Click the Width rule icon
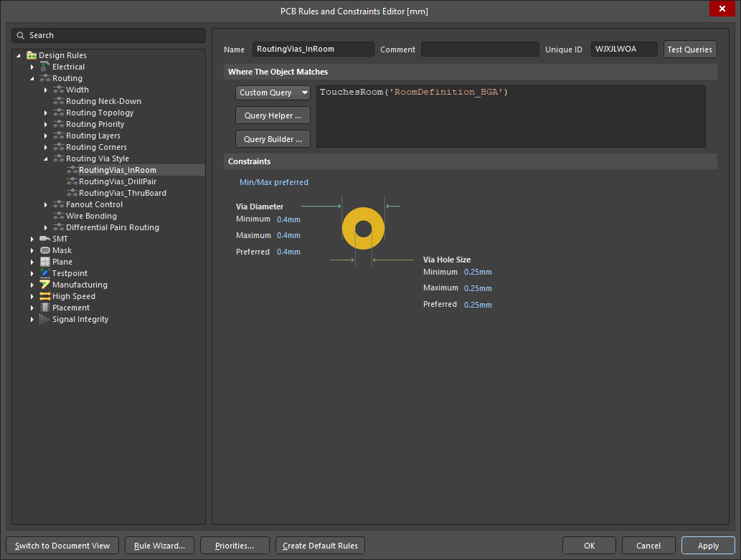 tap(59, 90)
